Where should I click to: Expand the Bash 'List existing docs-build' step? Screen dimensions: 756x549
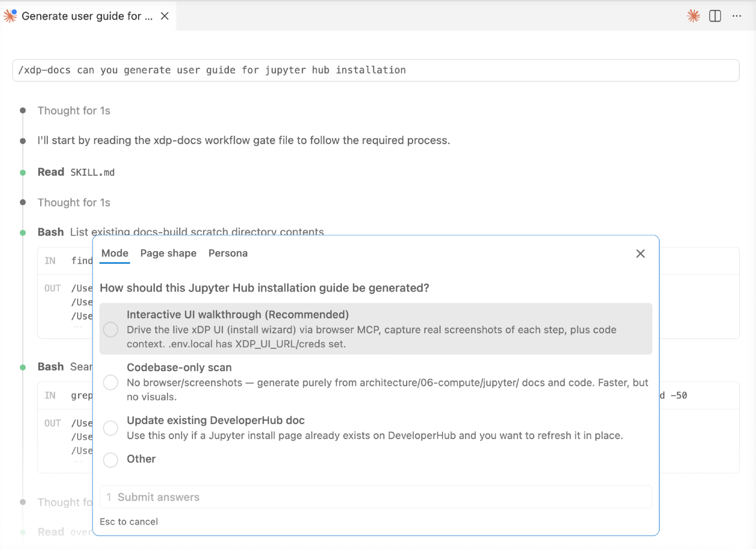click(x=181, y=232)
